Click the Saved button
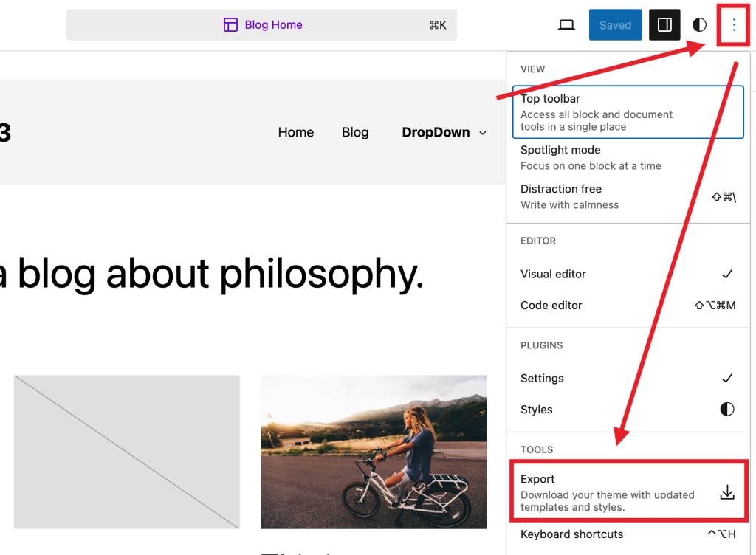This screenshot has height=555, width=756. click(615, 24)
